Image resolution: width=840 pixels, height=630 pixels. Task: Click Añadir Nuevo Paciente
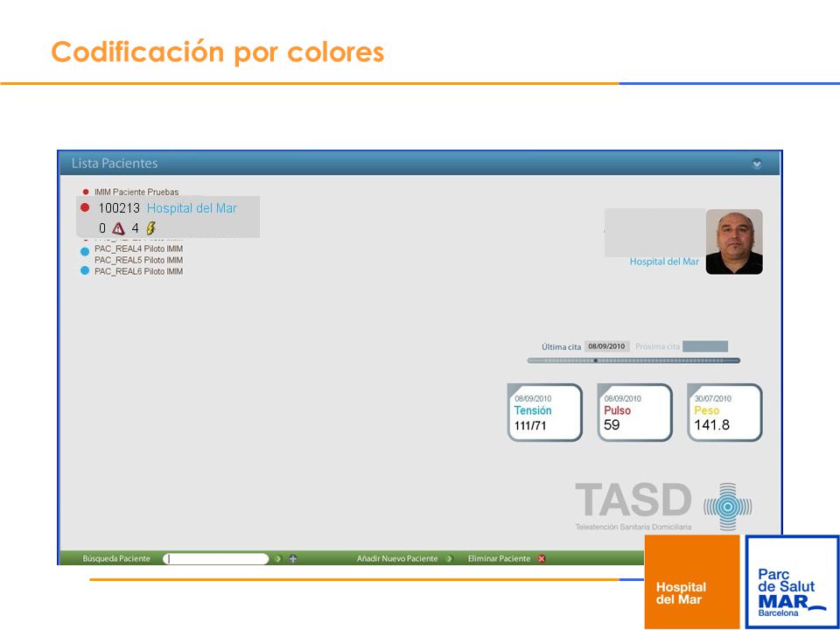point(397,559)
